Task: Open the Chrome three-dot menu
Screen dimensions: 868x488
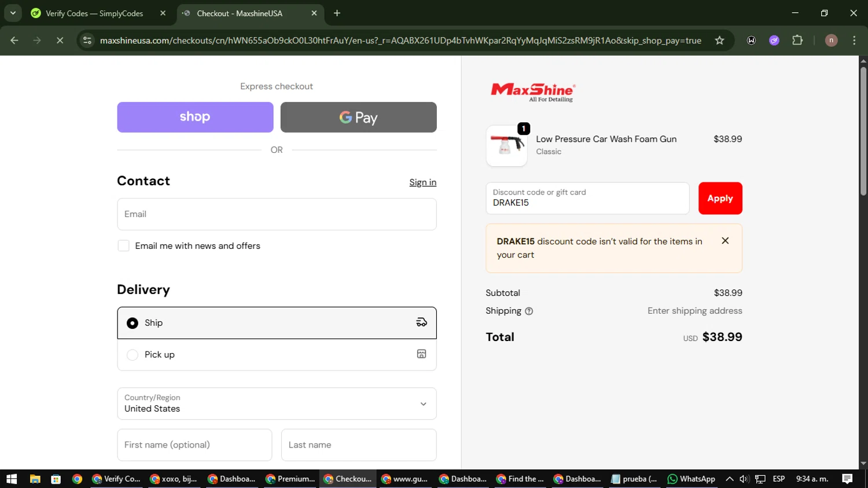Action: point(854,41)
